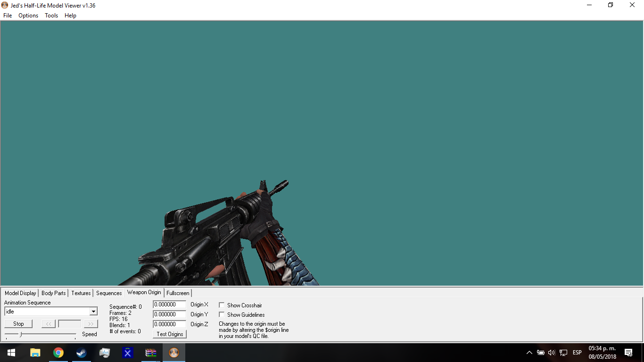This screenshot has width=644, height=362.
Task: Open the blue X app on taskbar
Action: coord(128,353)
